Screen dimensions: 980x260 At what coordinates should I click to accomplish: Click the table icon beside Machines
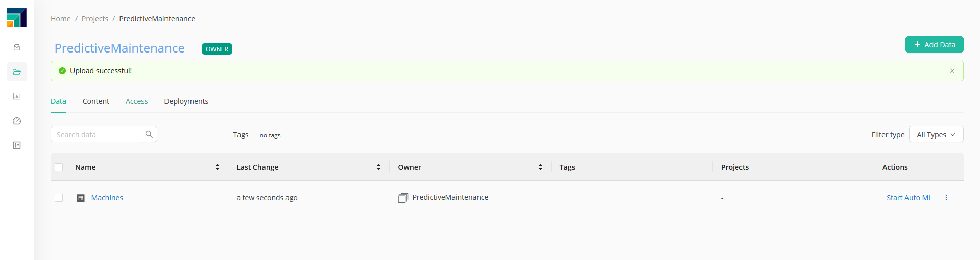pos(81,198)
